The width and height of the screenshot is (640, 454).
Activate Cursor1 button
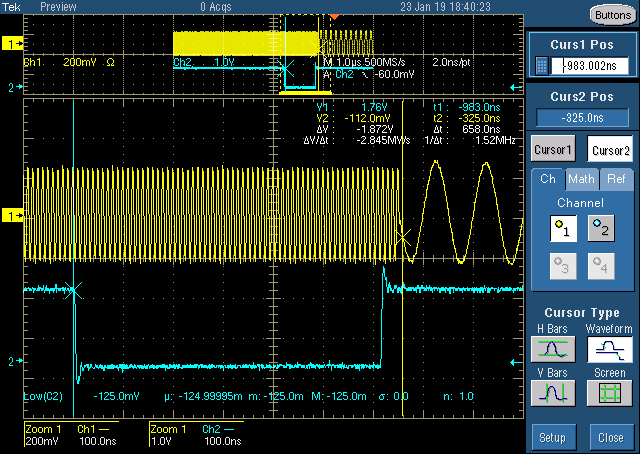point(552,149)
